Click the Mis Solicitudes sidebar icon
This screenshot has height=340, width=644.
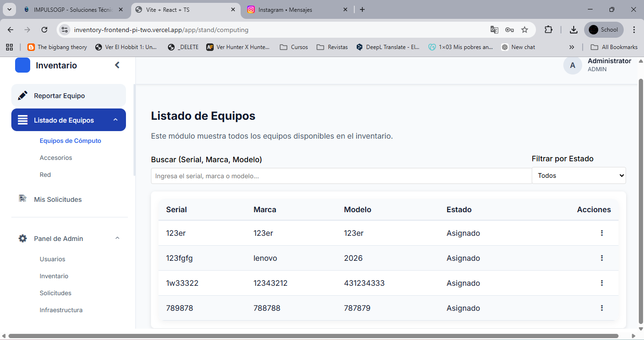coord(22,199)
